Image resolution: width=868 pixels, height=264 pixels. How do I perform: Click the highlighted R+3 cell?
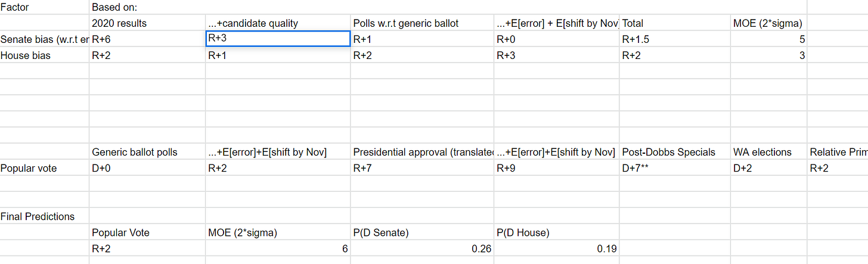(x=277, y=39)
